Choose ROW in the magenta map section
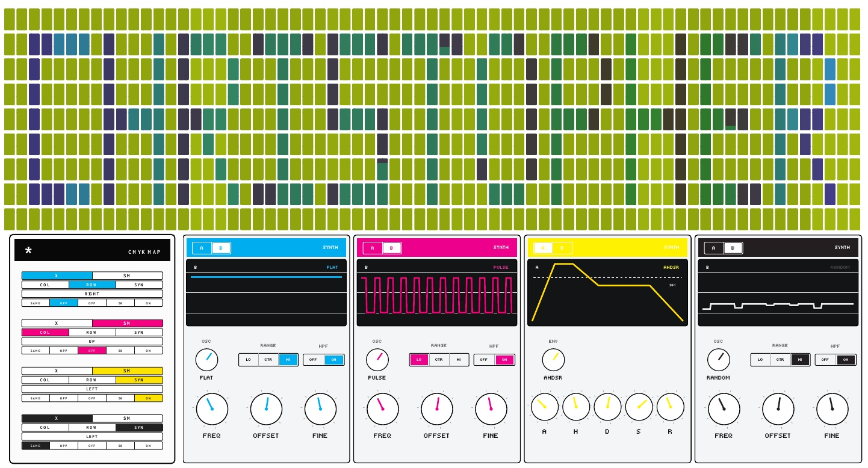Image resolution: width=868 pixels, height=468 pixels. click(92, 332)
